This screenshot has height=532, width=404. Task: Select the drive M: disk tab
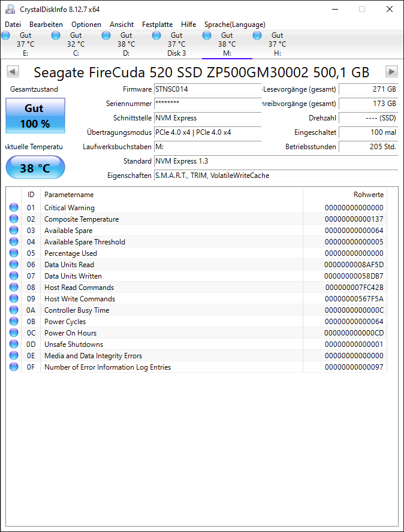227,44
